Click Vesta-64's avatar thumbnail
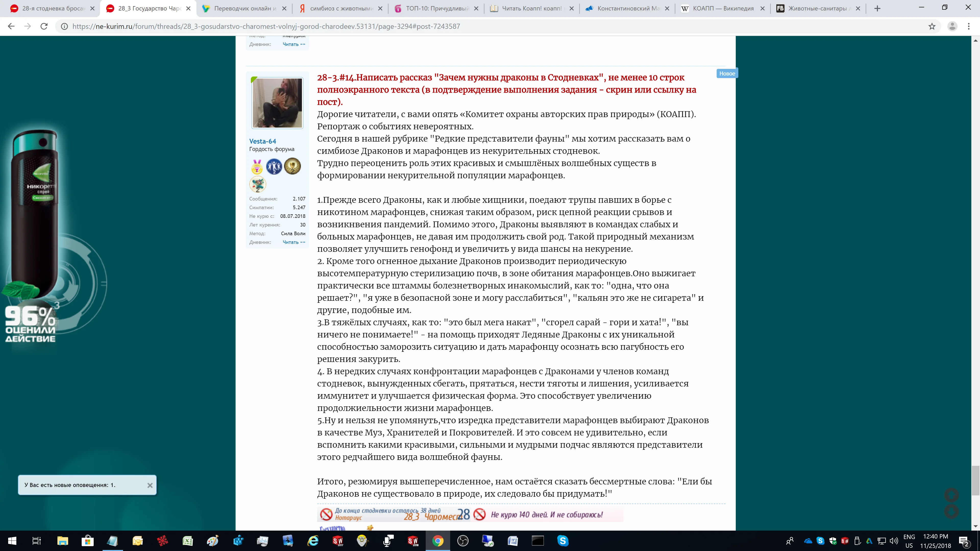Viewport: 980px width, 551px height. coord(277,103)
